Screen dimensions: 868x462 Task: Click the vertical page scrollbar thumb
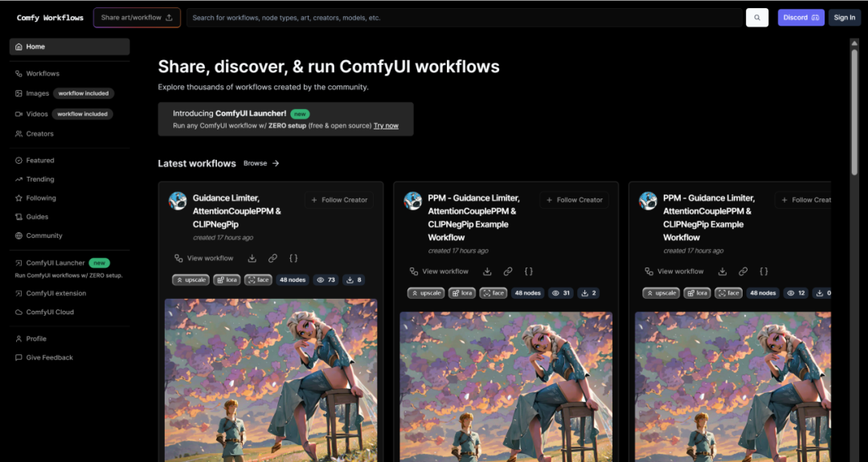click(854, 111)
